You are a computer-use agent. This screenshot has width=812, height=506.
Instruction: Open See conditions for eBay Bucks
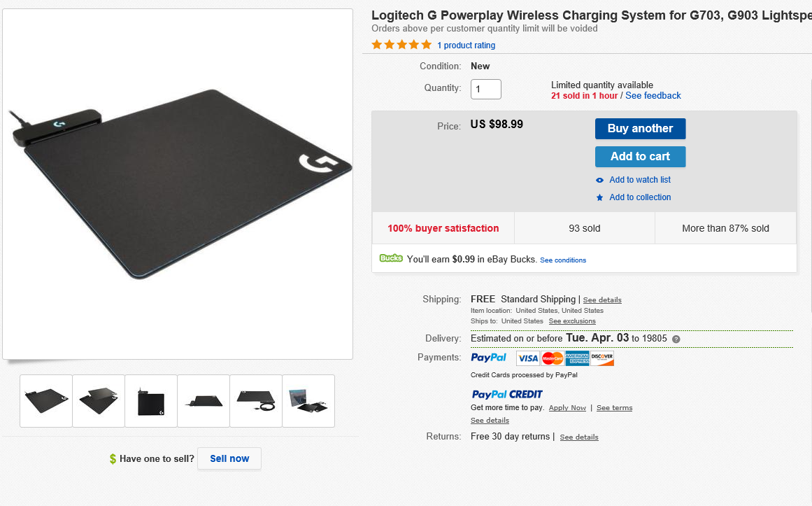pyautogui.click(x=563, y=260)
